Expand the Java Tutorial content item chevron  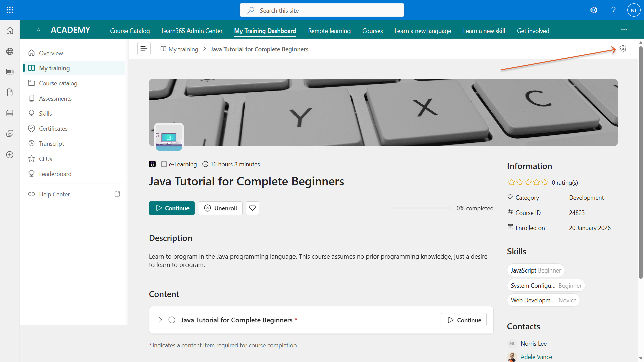[160, 320]
